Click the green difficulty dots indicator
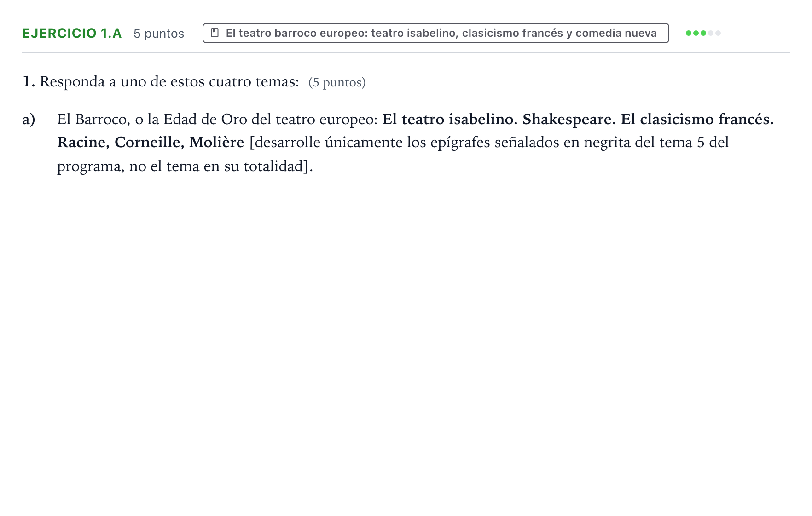This screenshot has height=516, width=812. 703,33
